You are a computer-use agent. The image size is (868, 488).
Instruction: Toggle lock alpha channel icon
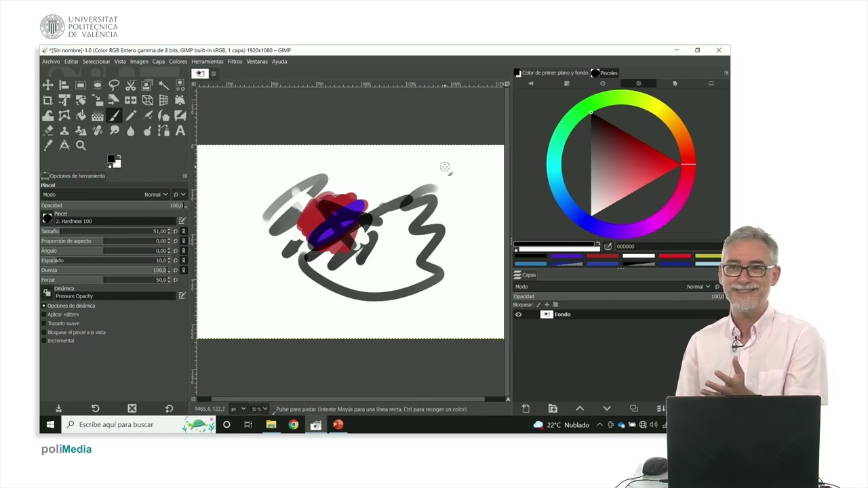(x=555, y=305)
